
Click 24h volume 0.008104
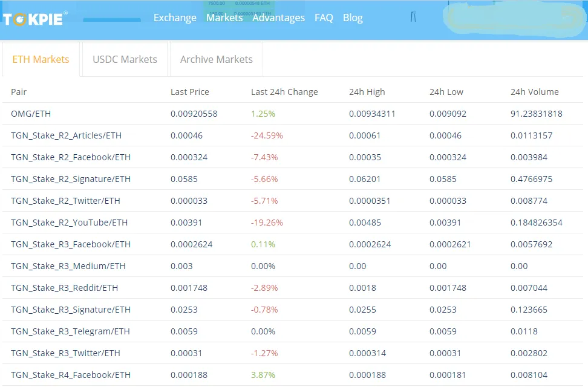click(x=529, y=375)
